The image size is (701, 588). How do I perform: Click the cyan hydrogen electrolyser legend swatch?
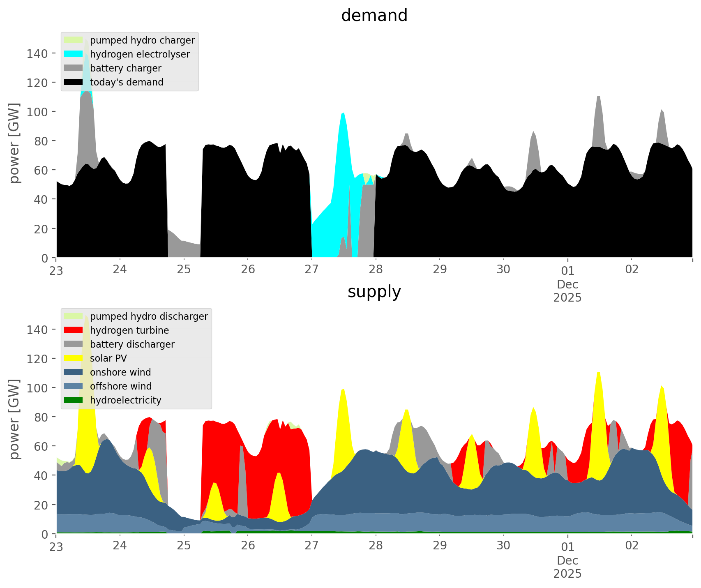click(74, 54)
